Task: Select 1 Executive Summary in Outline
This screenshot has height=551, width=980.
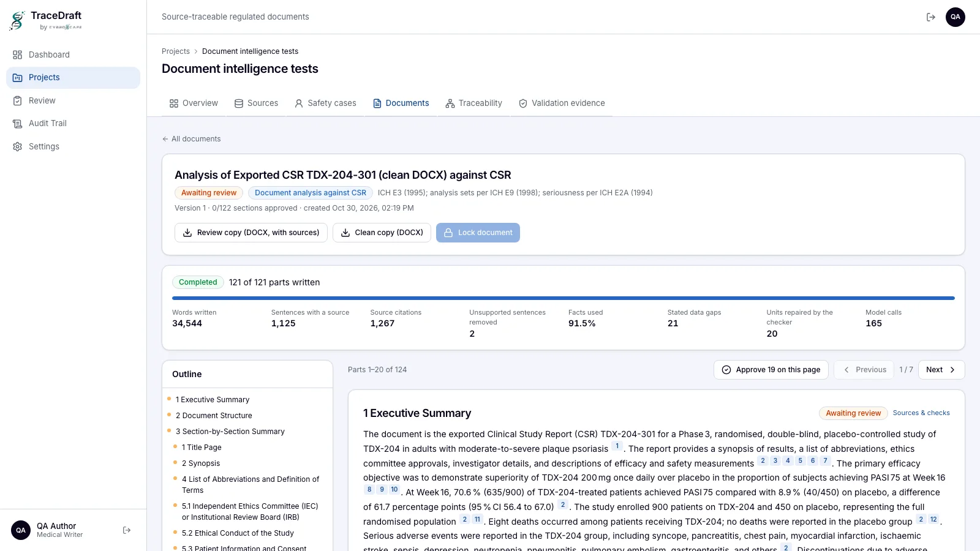Action: coord(213,400)
